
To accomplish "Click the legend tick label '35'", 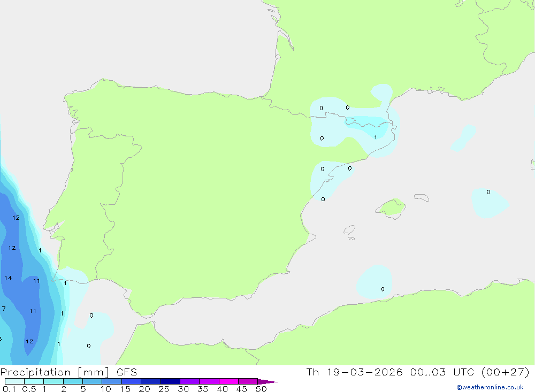I will tap(203, 389).
